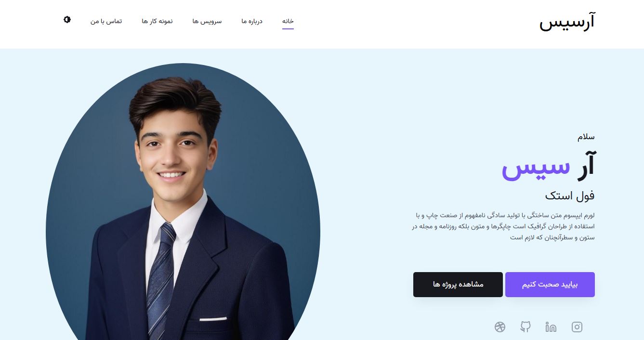Click the dark مشاهده پروژه ها button
This screenshot has width=644, height=340.
[458, 285]
